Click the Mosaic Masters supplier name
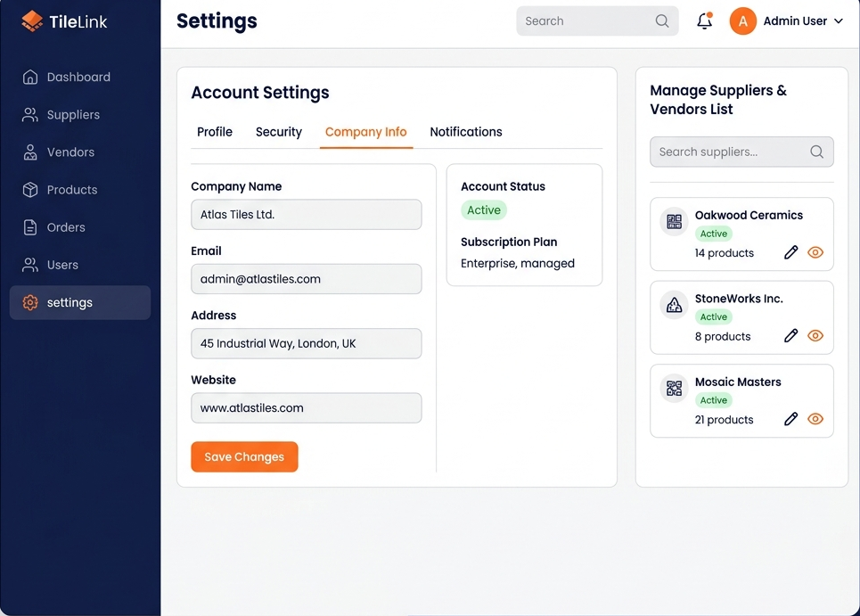 coord(738,382)
